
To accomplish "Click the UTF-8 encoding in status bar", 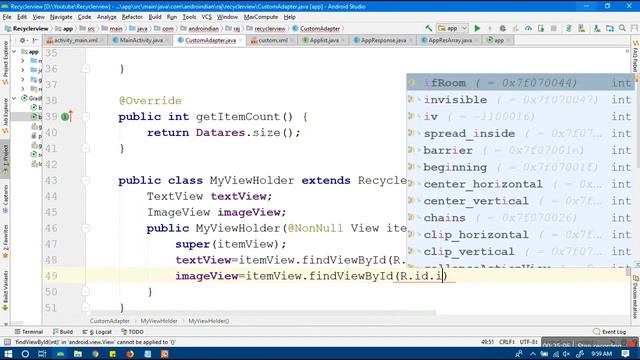I will tap(529, 342).
